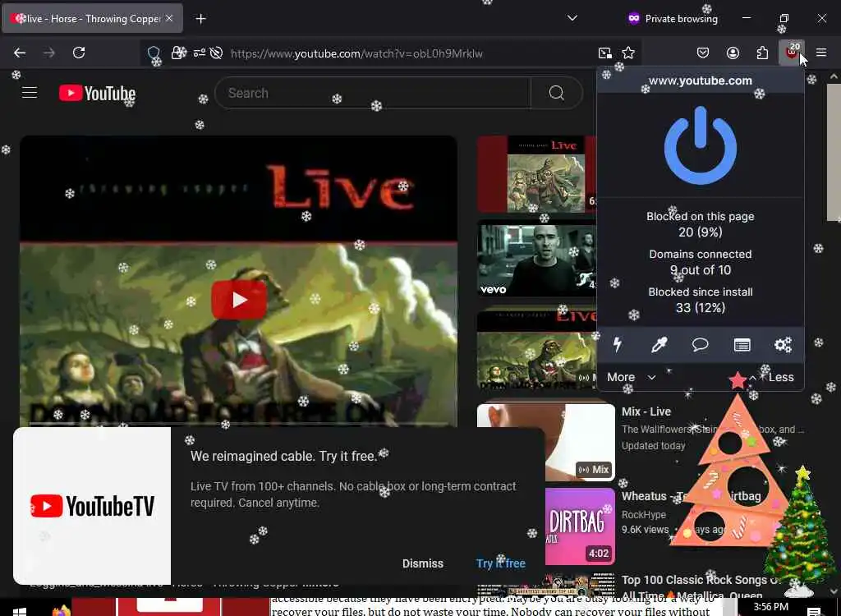Close the Live - Horse tab
The width and height of the screenshot is (841, 616).
169,18
